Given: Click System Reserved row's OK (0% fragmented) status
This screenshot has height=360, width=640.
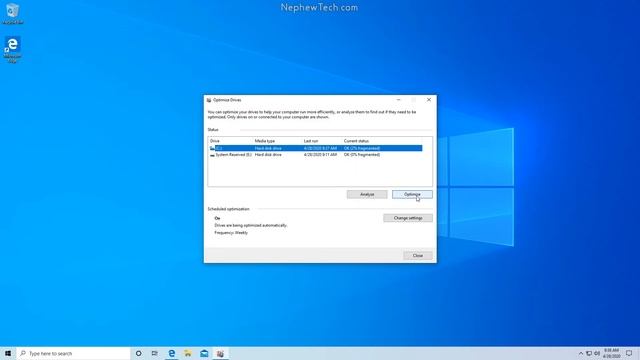Looking at the screenshot, I should 362,155.
